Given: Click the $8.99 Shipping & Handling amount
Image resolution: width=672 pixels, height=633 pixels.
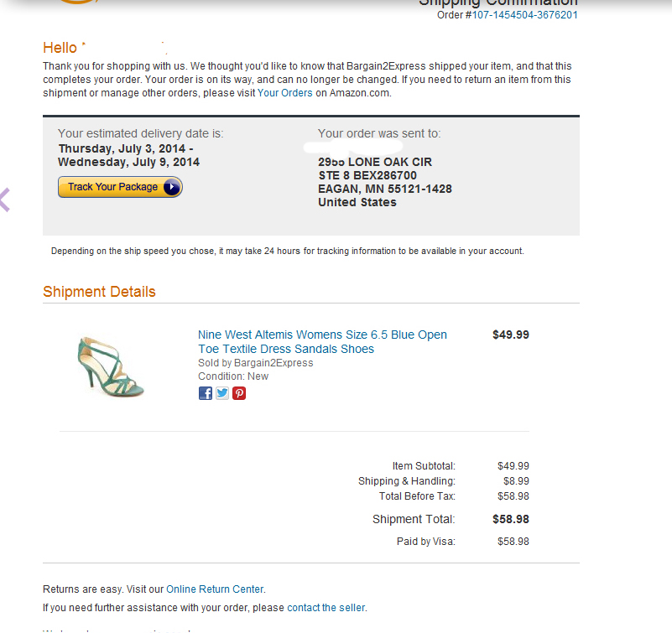Looking at the screenshot, I should click(513, 481).
